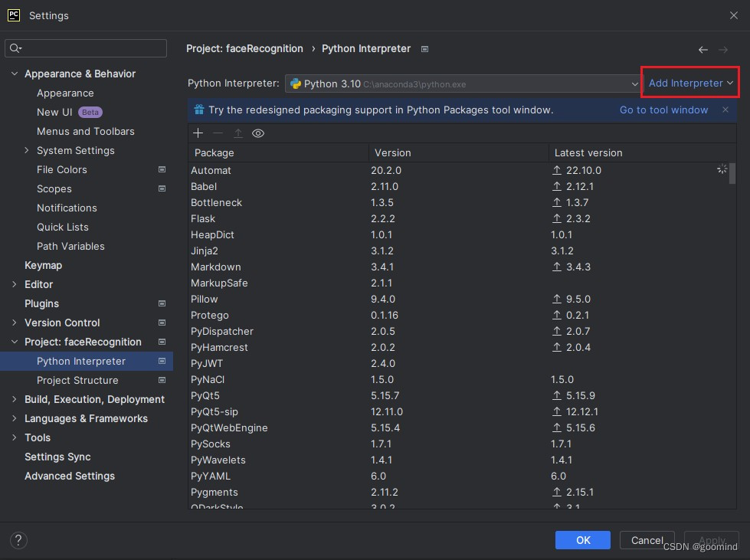Select Settings Sync page
750x560 pixels.
coord(58,457)
